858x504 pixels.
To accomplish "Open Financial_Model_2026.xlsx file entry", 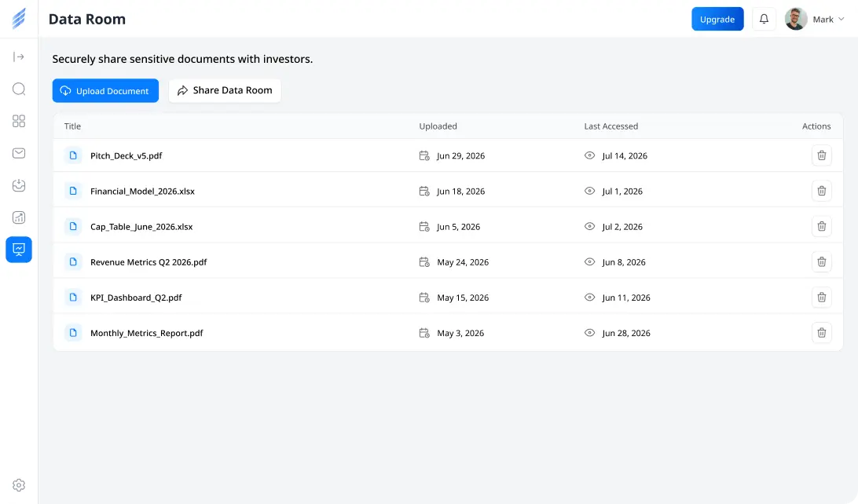I will [x=142, y=192].
